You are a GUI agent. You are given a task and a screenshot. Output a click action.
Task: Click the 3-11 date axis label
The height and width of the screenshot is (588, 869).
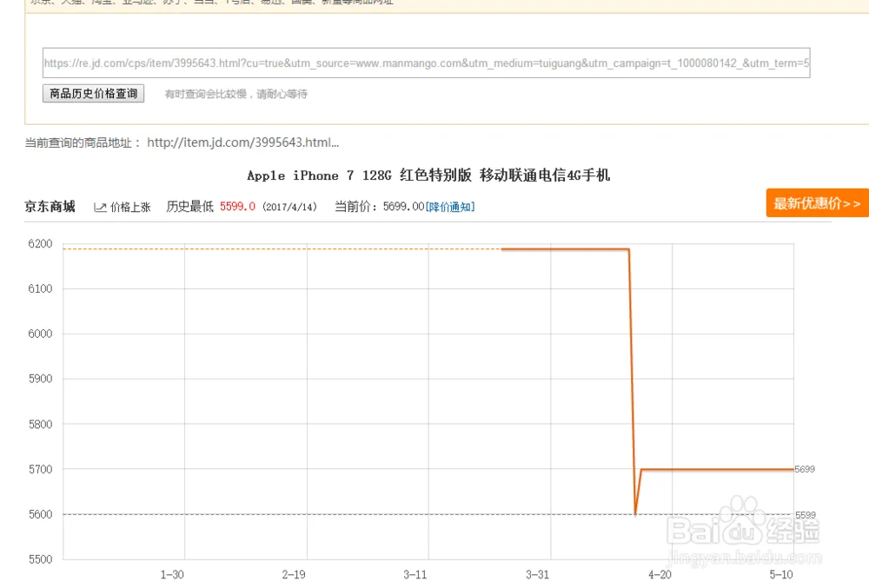coord(415,575)
